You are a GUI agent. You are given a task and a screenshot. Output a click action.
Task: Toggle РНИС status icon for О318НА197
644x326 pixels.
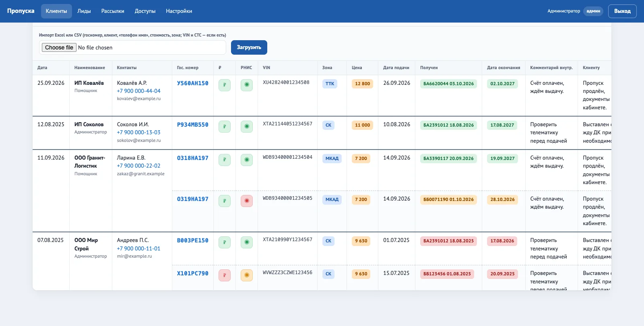[247, 160]
